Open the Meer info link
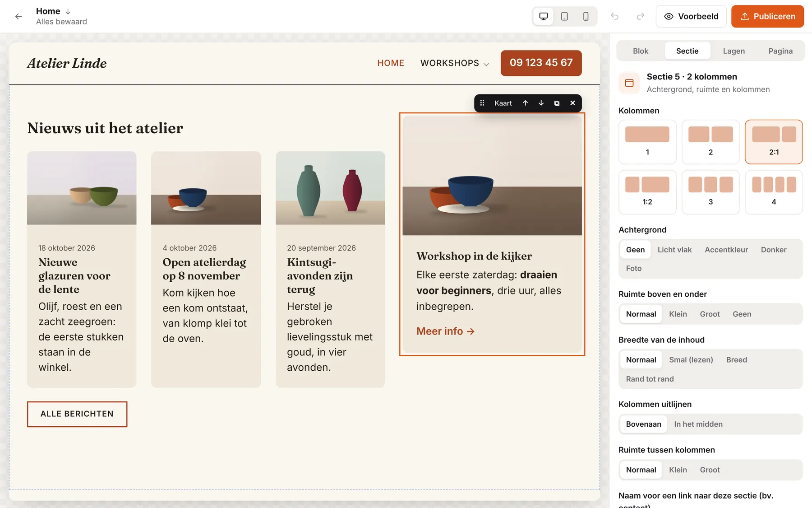812x508 pixels. click(x=446, y=331)
